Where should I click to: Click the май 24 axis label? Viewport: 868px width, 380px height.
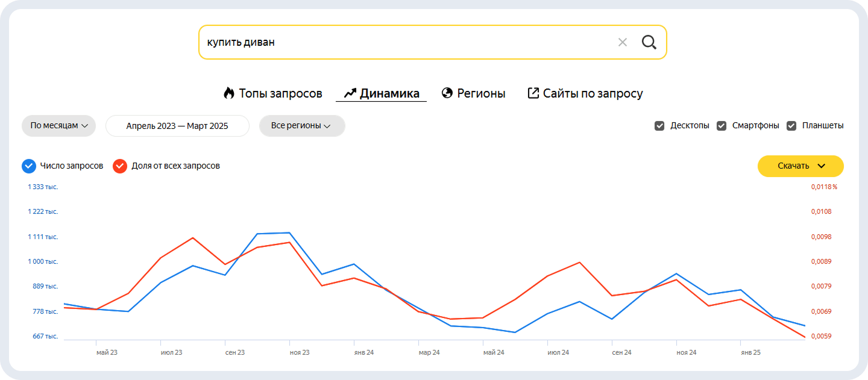[x=494, y=352]
